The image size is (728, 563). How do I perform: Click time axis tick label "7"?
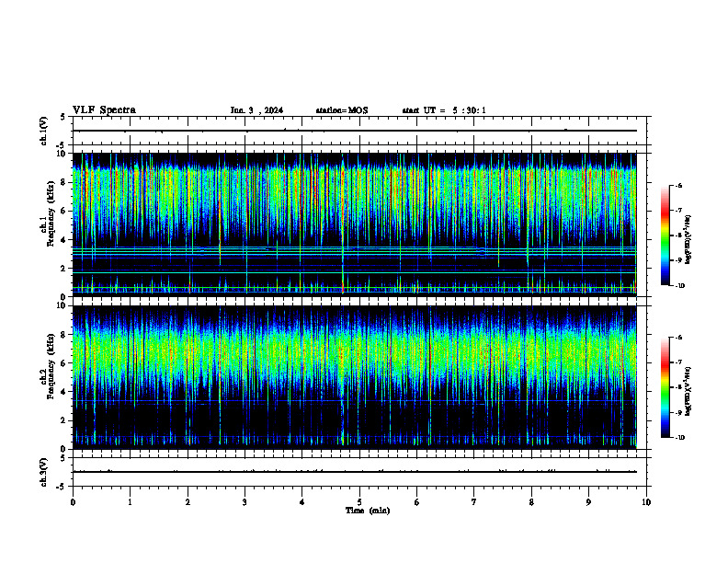pos(474,502)
